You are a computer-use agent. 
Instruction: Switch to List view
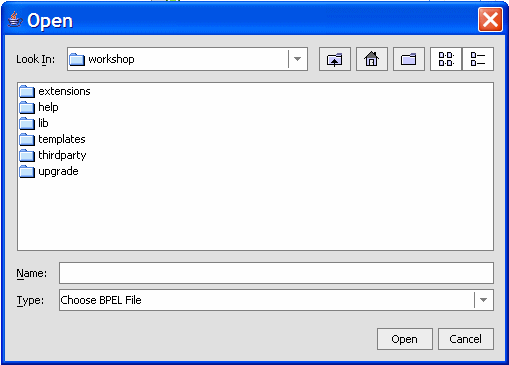click(x=446, y=59)
